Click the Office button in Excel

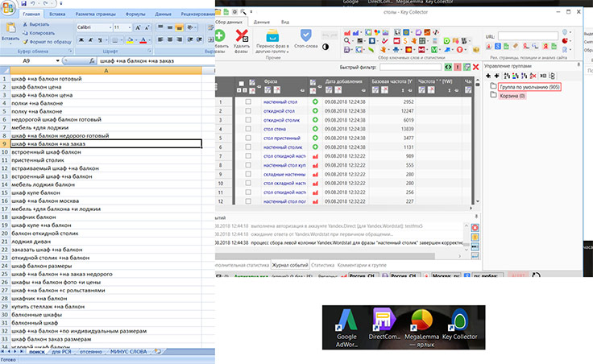tap(8, 6)
